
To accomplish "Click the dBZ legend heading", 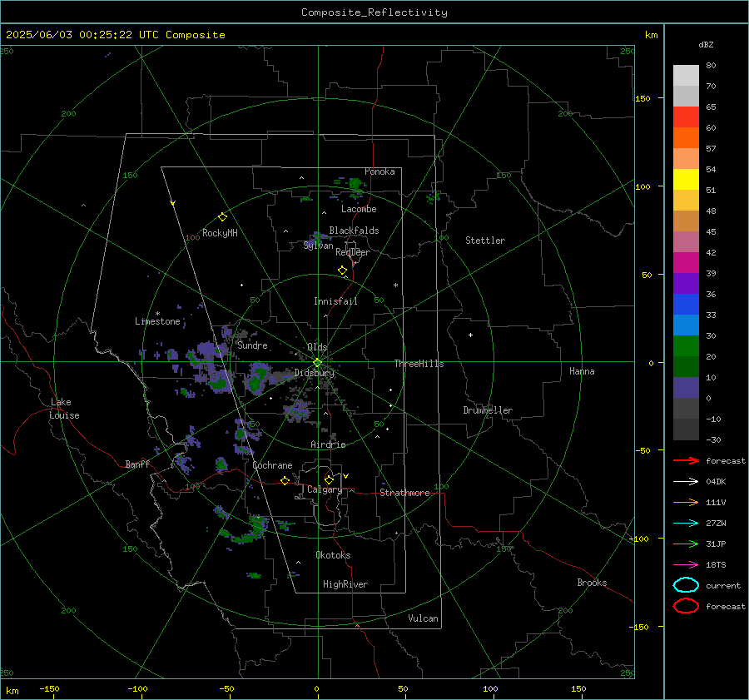I will click(x=706, y=44).
